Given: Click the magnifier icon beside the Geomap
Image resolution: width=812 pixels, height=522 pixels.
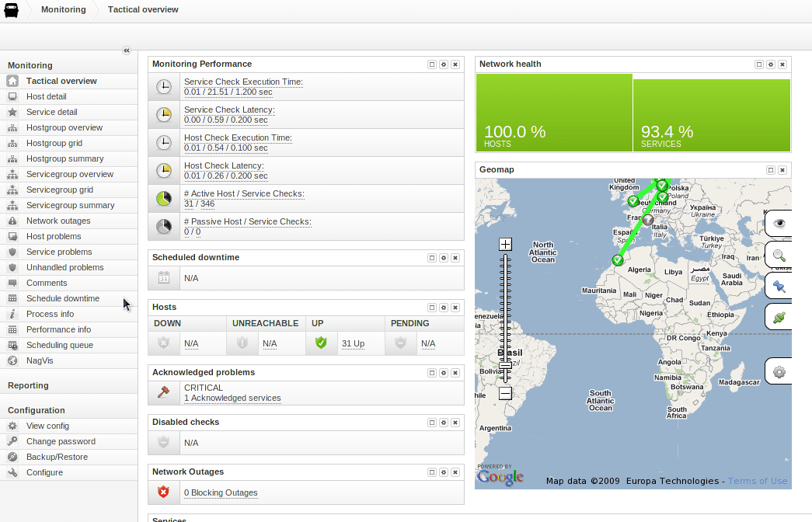Looking at the screenshot, I should [779, 255].
